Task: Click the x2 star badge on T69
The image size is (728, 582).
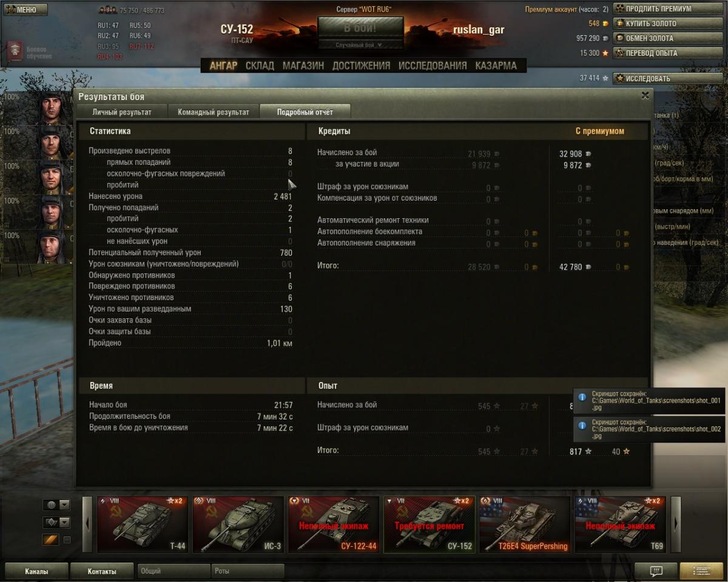Action: tap(653, 501)
